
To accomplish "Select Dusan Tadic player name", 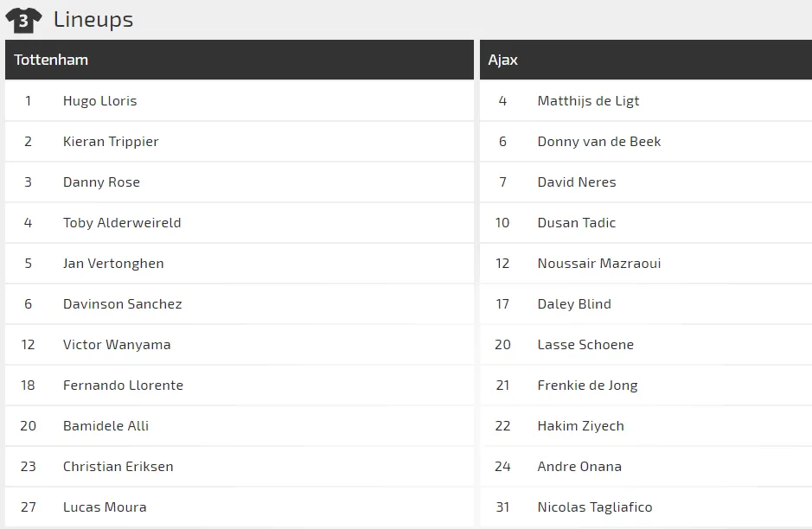I will point(577,223).
